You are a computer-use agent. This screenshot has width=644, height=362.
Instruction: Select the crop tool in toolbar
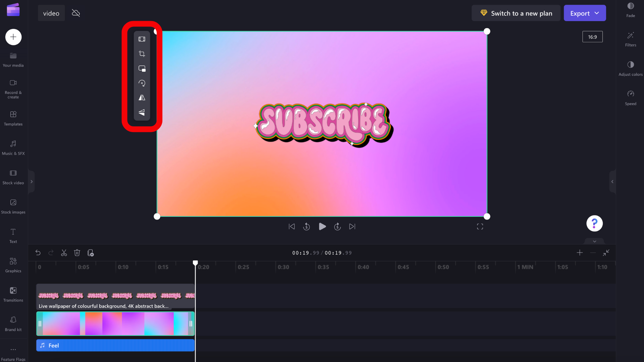[x=142, y=54]
